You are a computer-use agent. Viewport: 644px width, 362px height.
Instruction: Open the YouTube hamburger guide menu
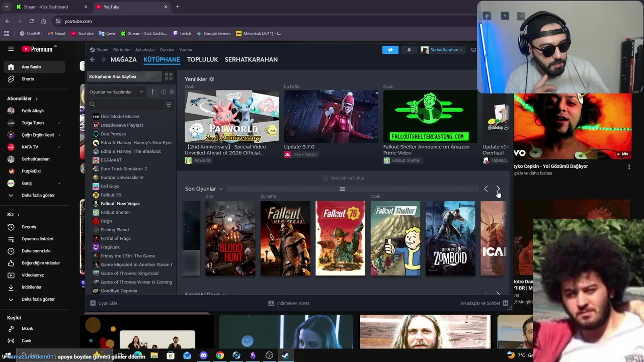11,49
